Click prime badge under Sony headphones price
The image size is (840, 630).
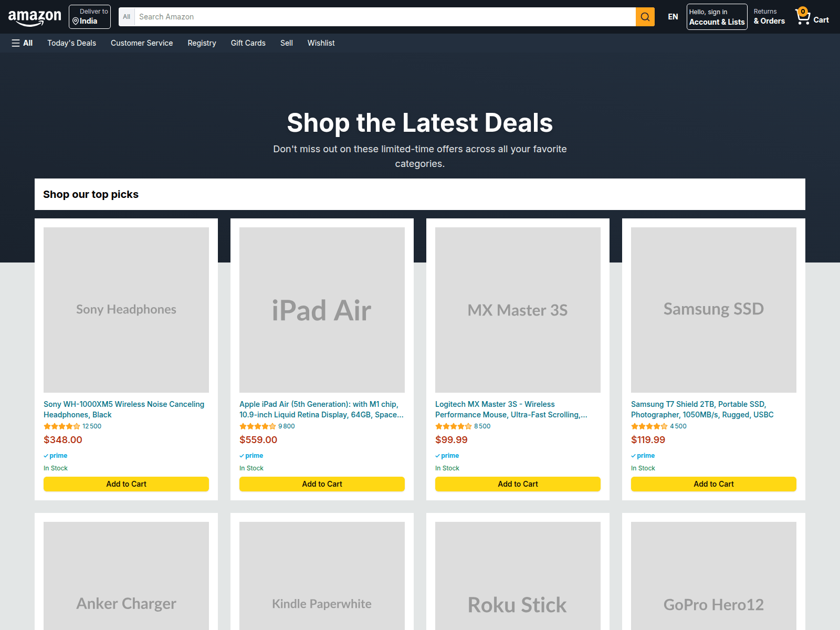click(56, 456)
